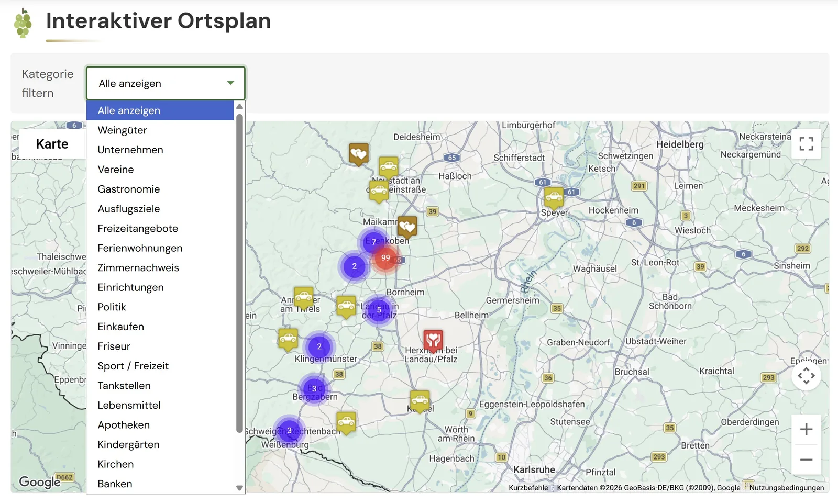Filter map by Friseur
The image size is (838, 504).
(x=160, y=346)
